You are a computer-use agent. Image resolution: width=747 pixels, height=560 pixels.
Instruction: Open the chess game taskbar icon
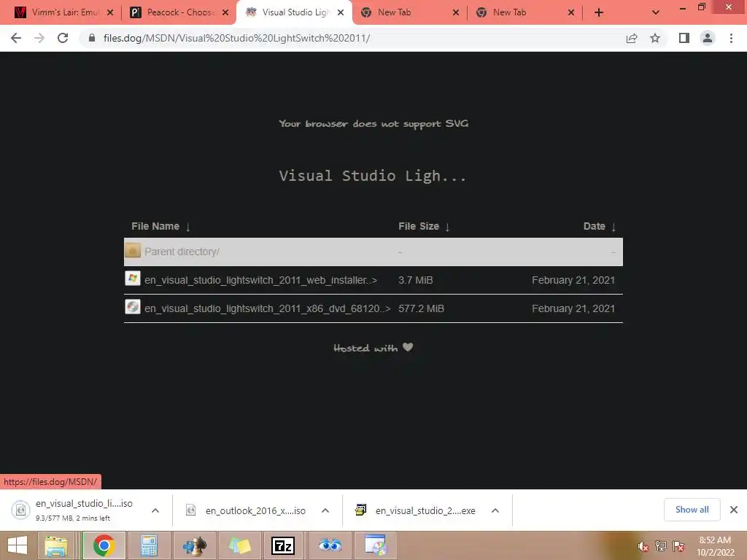(194, 545)
